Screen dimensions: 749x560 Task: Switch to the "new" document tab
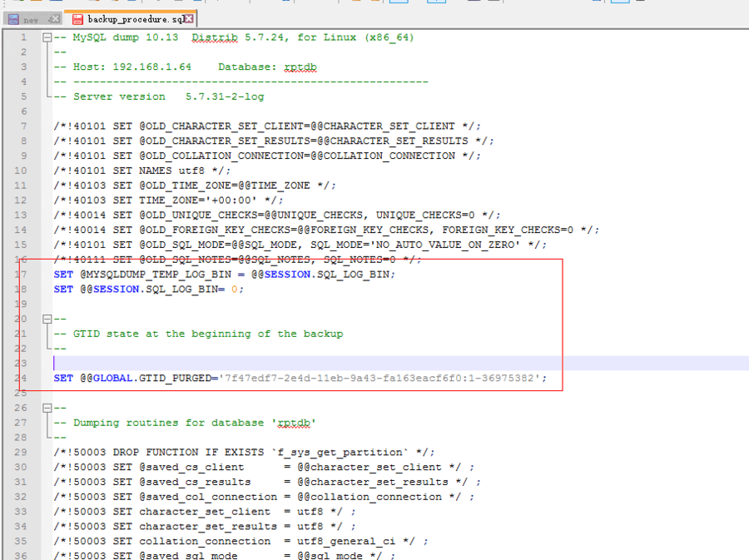coord(31,18)
